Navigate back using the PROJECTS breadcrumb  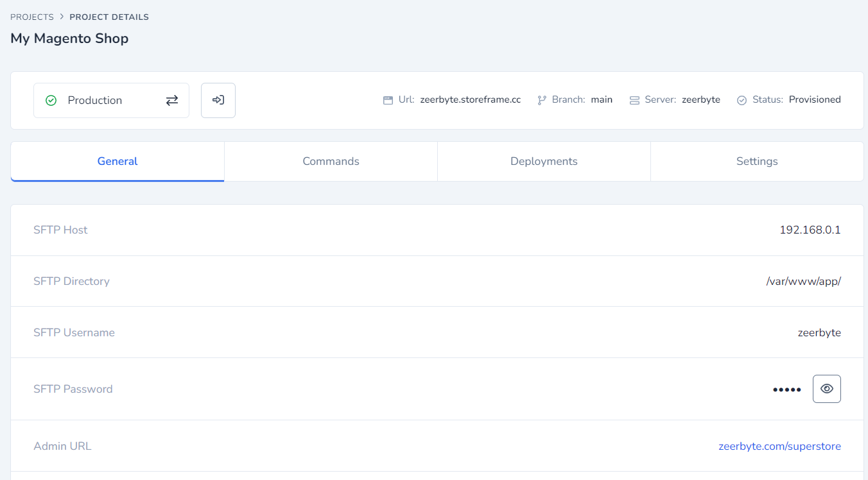coord(32,17)
